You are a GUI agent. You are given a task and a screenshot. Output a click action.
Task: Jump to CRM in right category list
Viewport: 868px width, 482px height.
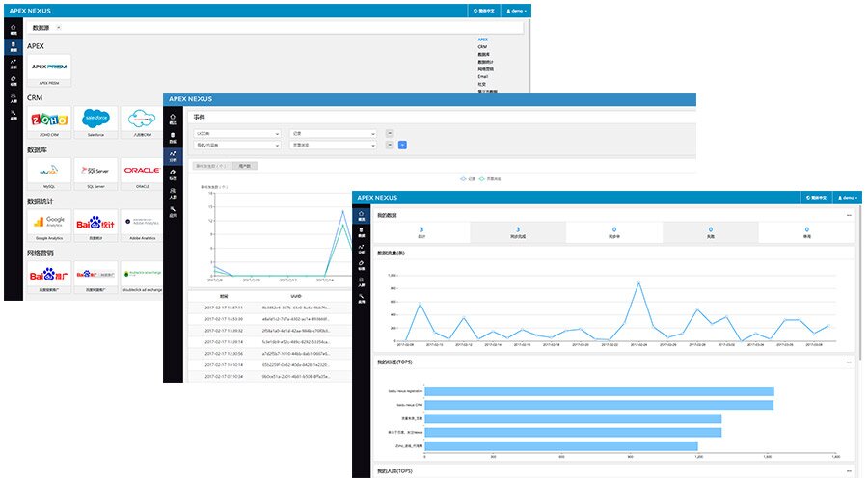(483, 47)
